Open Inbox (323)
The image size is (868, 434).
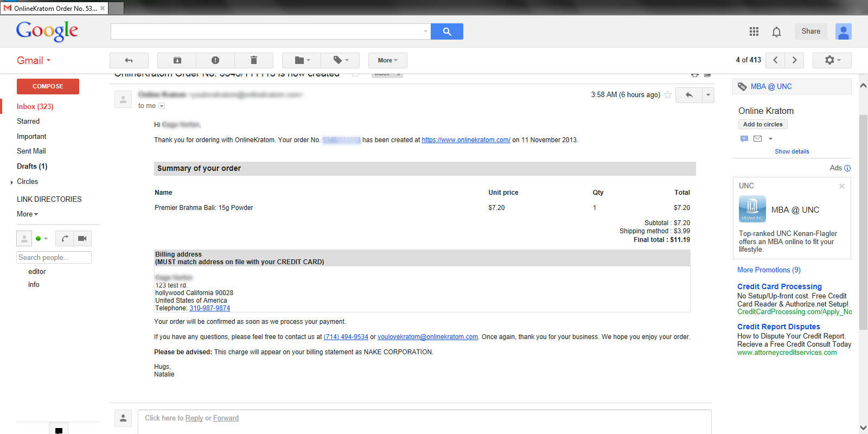(x=35, y=107)
